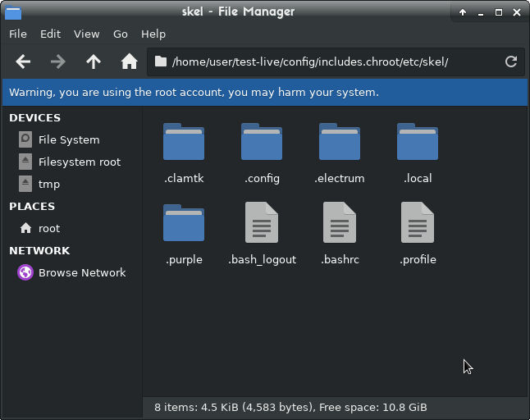Open Browse Network in the sidebar

[x=81, y=273]
